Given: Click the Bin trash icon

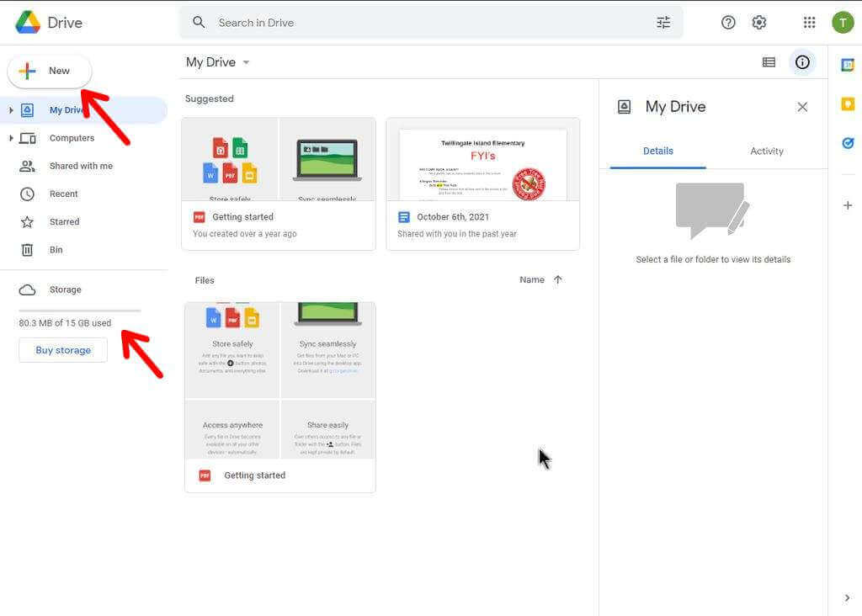Looking at the screenshot, I should coord(27,250).
